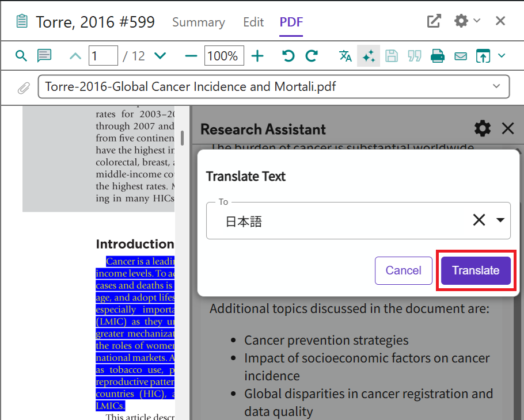Cancel the Translate Text dialog

click(403, 270)
